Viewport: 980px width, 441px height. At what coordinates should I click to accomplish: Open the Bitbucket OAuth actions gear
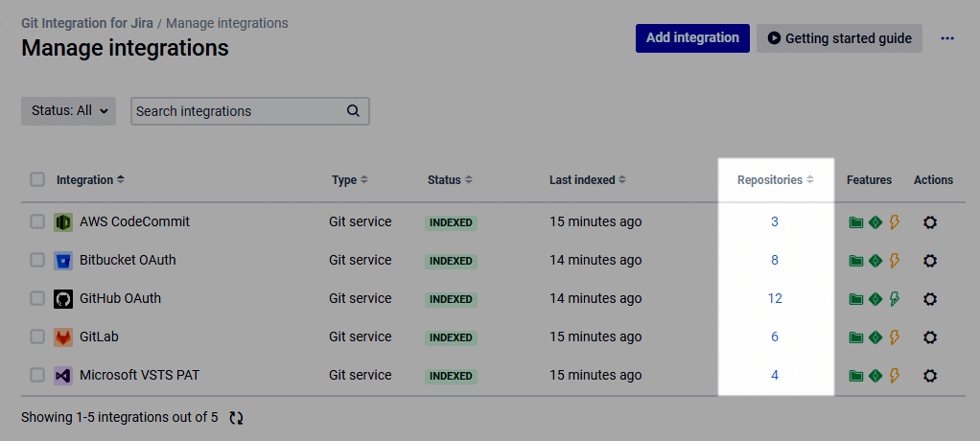(x=930, y=261)
